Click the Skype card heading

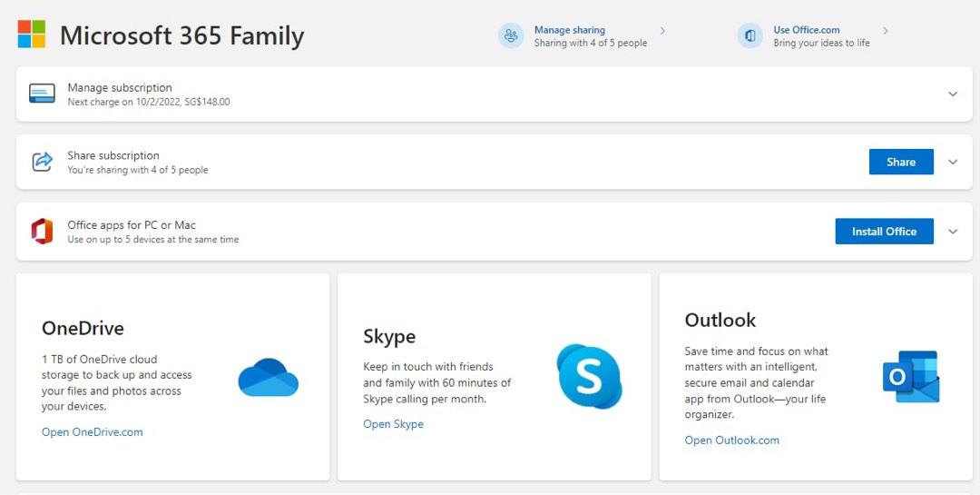389,337
